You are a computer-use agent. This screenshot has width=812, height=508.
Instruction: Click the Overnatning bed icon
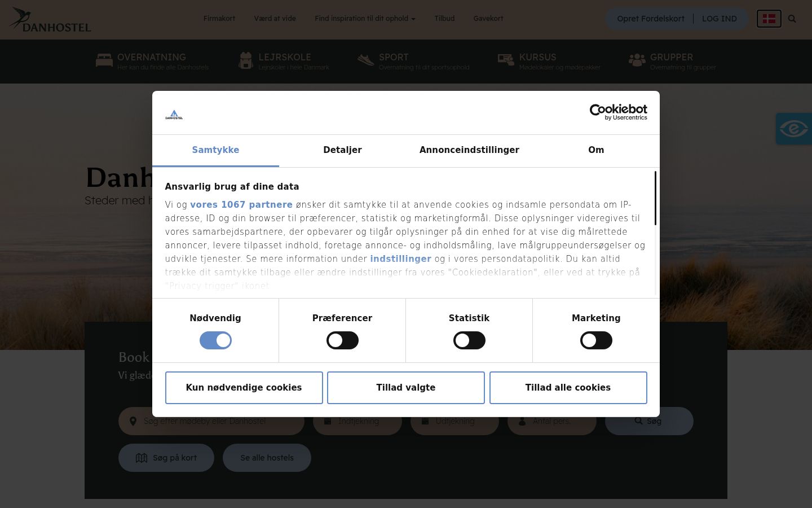(104, 60)
